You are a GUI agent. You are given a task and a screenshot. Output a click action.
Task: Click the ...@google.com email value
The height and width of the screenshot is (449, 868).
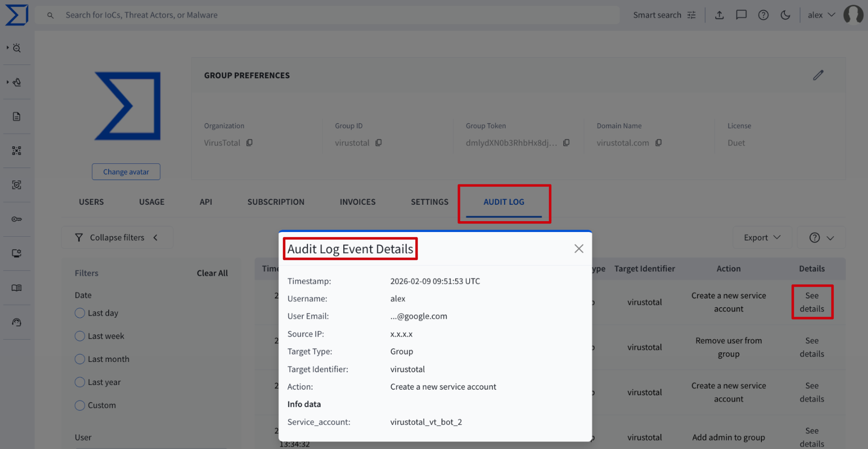(x=418, y=316)
